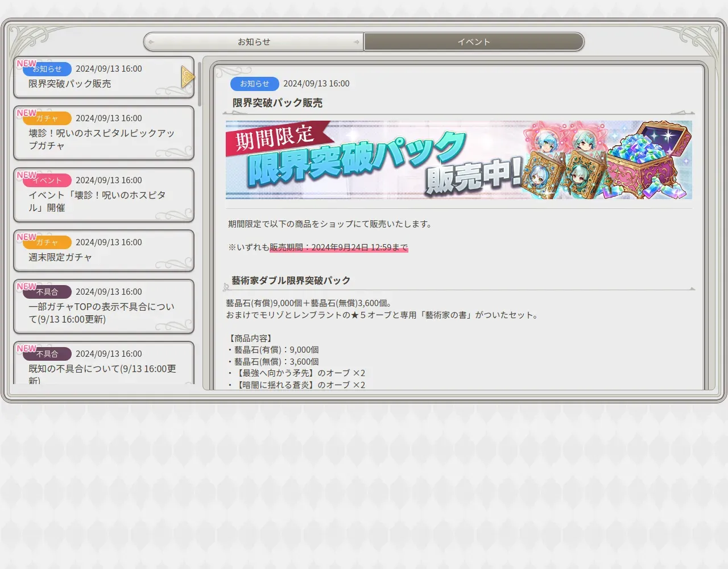Click the NEW badge on the イベント item
Viewport: 728px width, 569px height.
pyautogui.click(x=26, y=175)
